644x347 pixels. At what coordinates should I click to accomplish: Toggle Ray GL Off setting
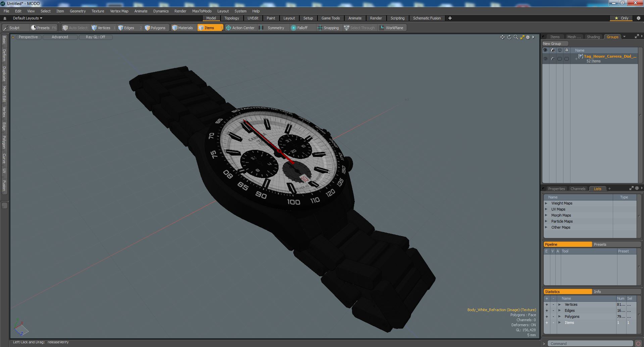coord(95,37)
